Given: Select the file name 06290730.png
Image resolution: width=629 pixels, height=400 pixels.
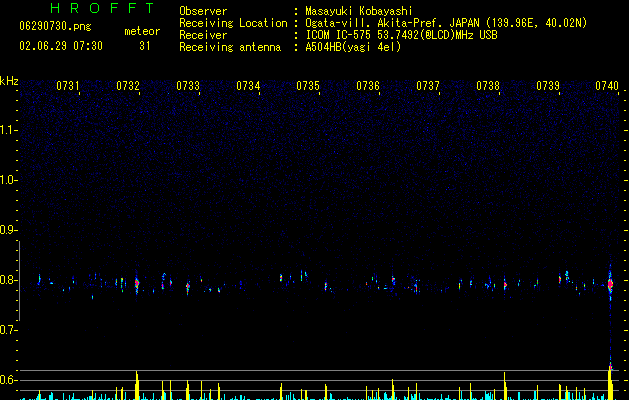Looking at the screenshot, I should click(55, 26).
